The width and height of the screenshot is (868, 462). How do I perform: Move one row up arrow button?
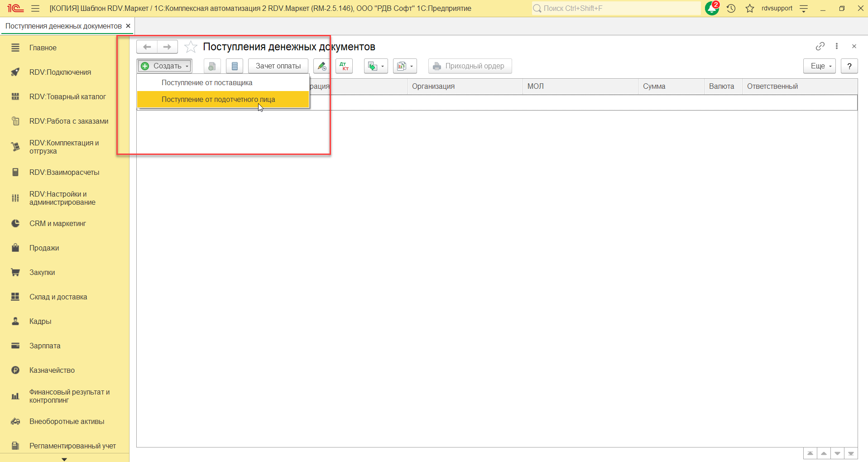pyautogui.click(x=824, y=453)
